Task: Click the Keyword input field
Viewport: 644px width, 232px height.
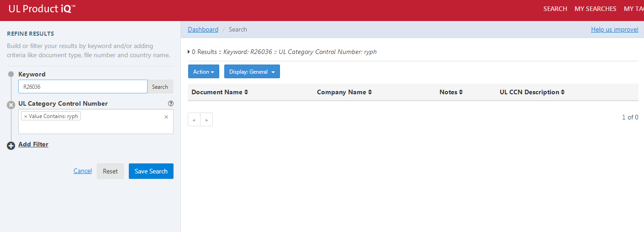Action: [83, 86]
